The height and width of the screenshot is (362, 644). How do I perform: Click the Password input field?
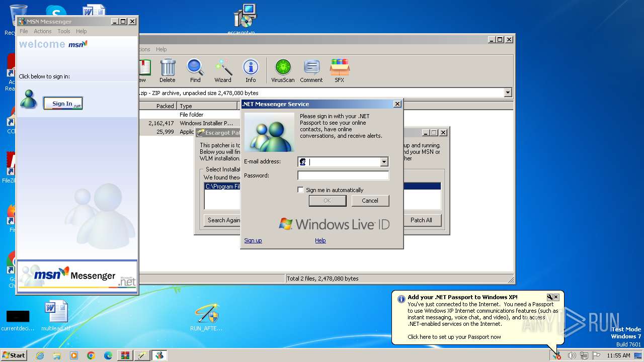point(343,175)
